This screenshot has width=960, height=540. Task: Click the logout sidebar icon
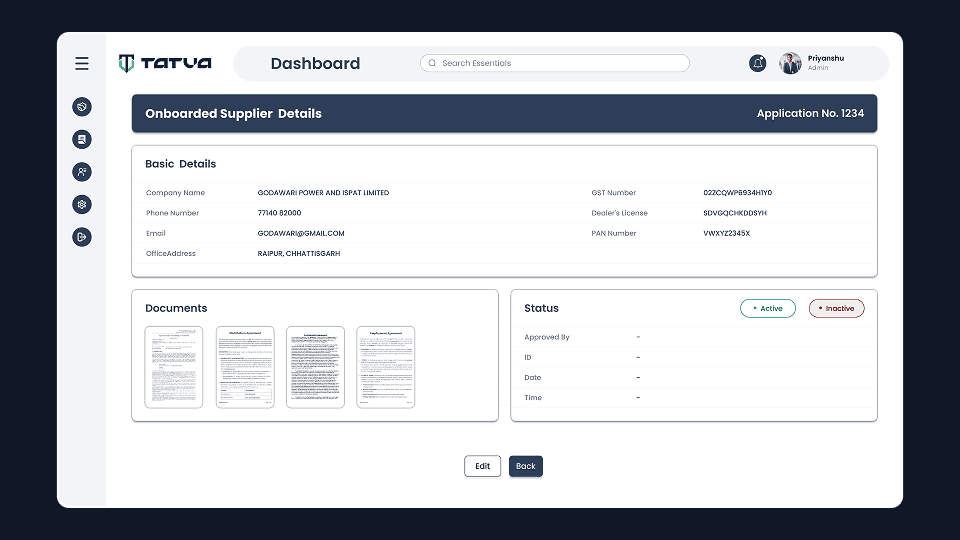click(82, 237)
